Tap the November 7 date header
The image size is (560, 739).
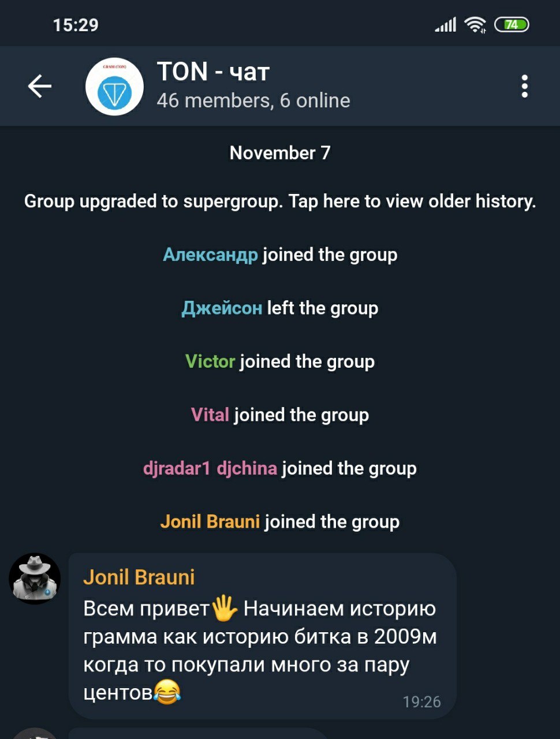click(280, 153)
